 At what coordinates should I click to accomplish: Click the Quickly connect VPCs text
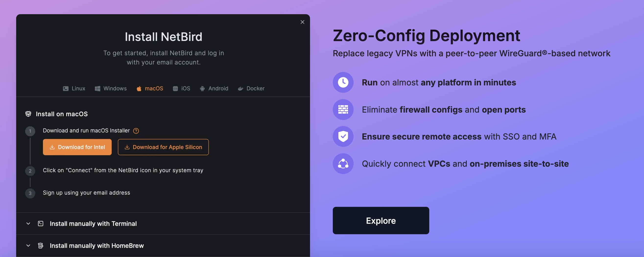click(465, 164)
